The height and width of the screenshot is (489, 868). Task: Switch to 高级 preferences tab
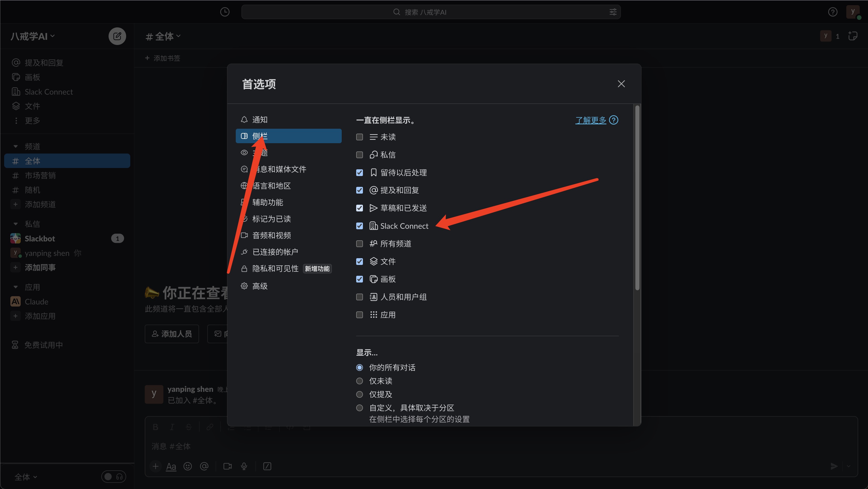(260, 286)
